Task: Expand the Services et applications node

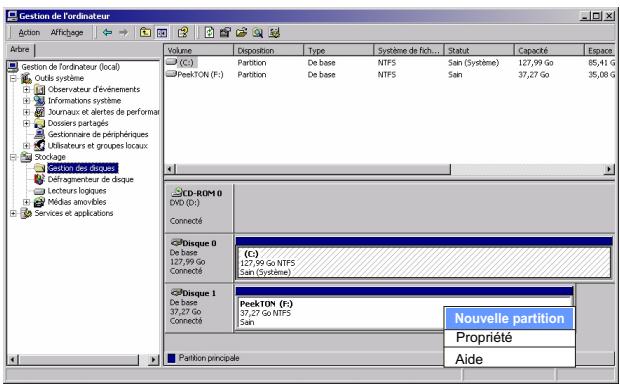Action: point(13,214)
